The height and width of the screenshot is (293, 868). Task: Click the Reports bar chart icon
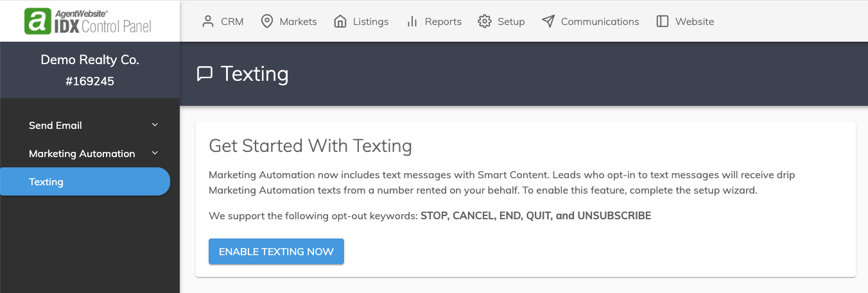click(x=412, y=21)
